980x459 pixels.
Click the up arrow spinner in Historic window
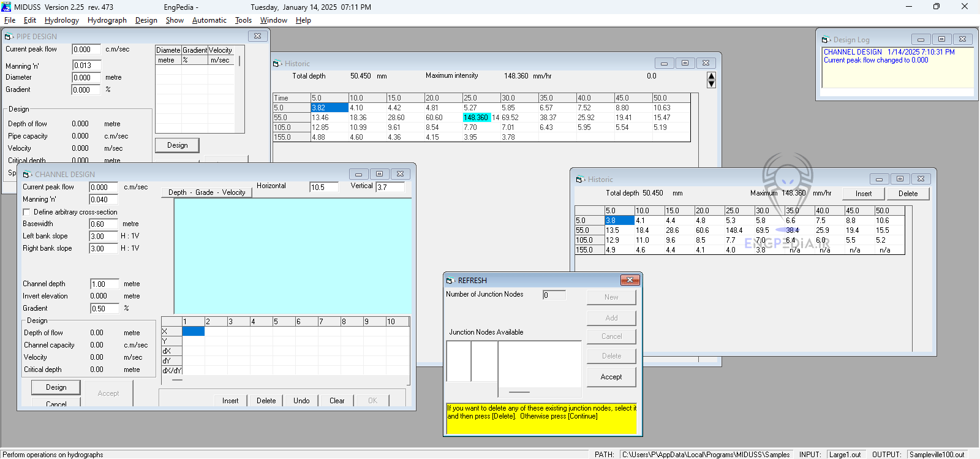coord(711,76)
